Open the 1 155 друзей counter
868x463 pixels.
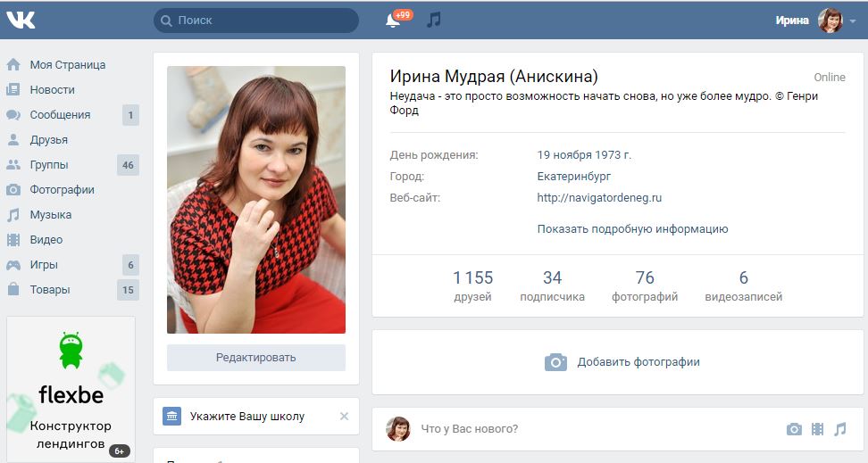(472, 286)
